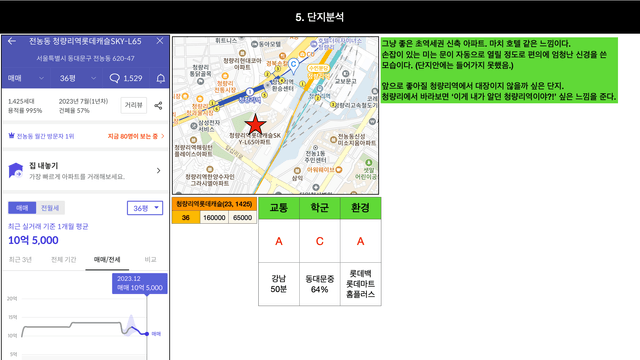Select the 매매 toggle button
The height and width of the screenshot is (360, 640).
(22, 208)
